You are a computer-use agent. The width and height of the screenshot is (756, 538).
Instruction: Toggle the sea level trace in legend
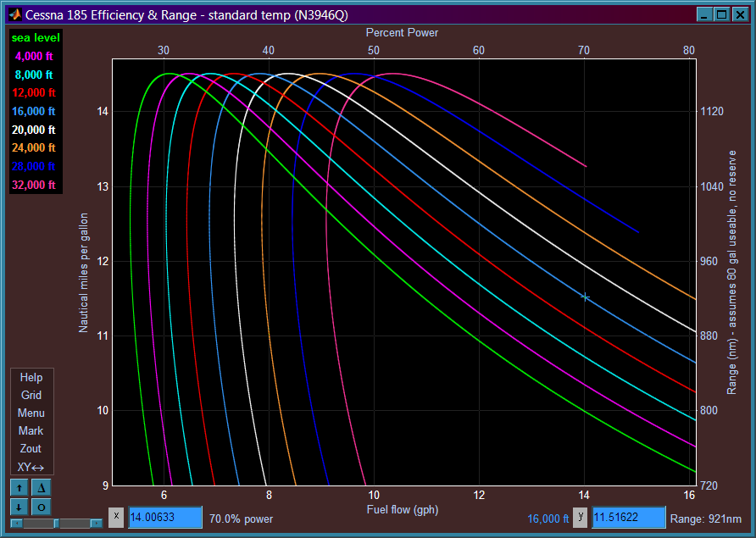(x=35, y=38)
